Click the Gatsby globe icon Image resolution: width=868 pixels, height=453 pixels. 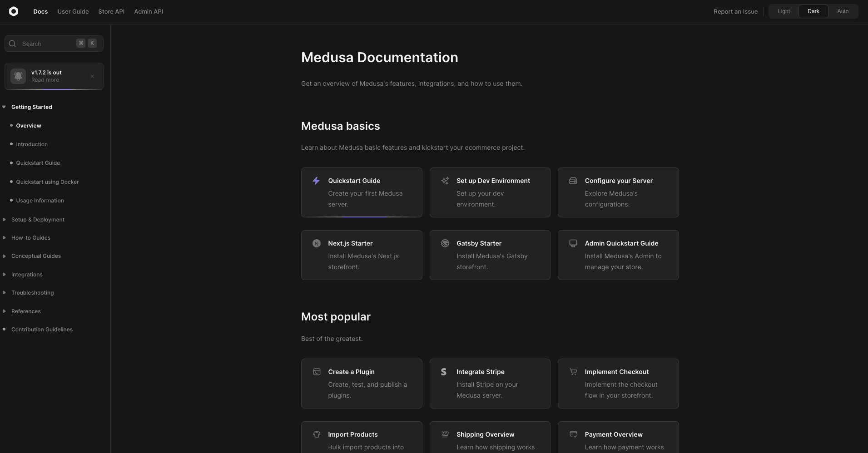tap(445, 243)
